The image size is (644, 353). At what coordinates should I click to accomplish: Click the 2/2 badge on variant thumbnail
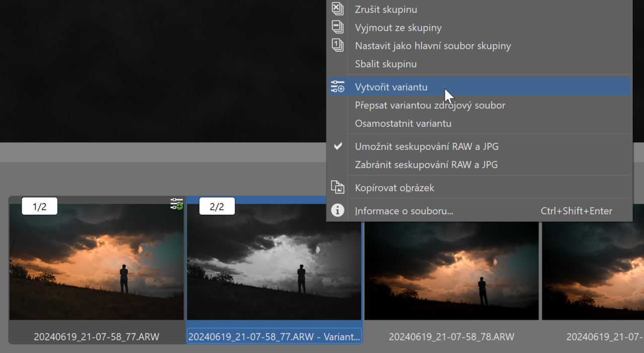tap(217, 206)
